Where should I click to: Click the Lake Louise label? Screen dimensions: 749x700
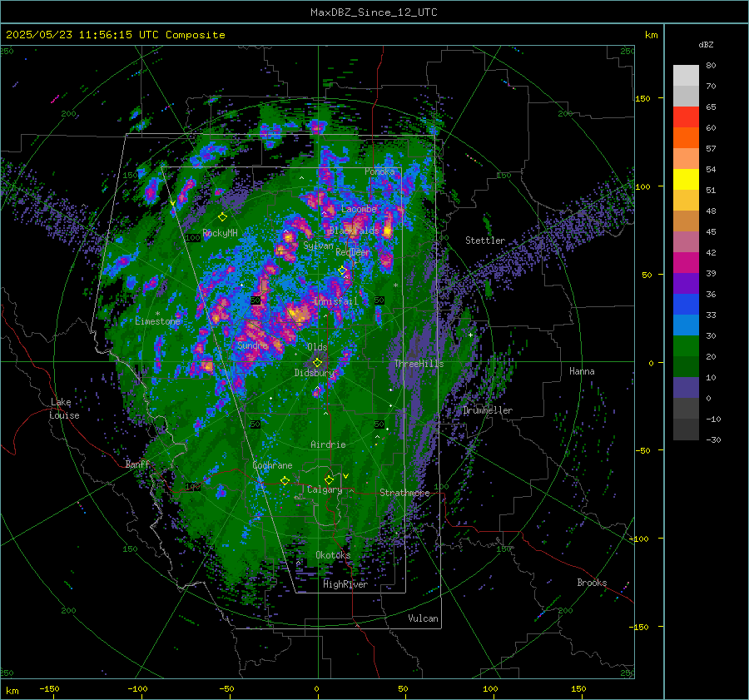[x=64, y=409]
